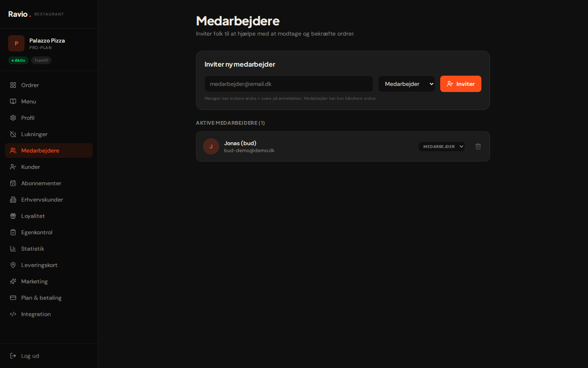Screen dimensions: 588x368
Task: View Statistik
Action: (49, 249)
